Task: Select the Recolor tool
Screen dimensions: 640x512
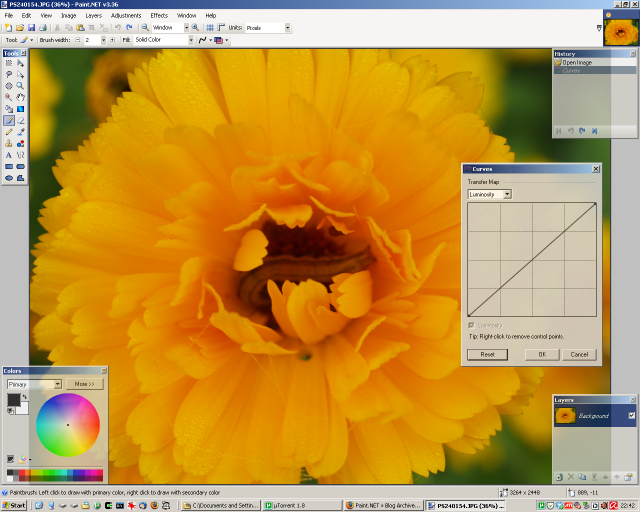Action: click(20, 143)
